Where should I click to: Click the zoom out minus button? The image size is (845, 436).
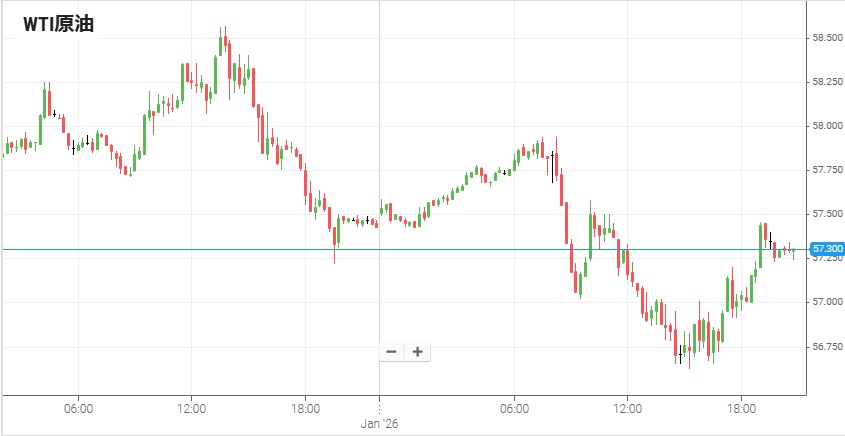click(x=391, y=352)
